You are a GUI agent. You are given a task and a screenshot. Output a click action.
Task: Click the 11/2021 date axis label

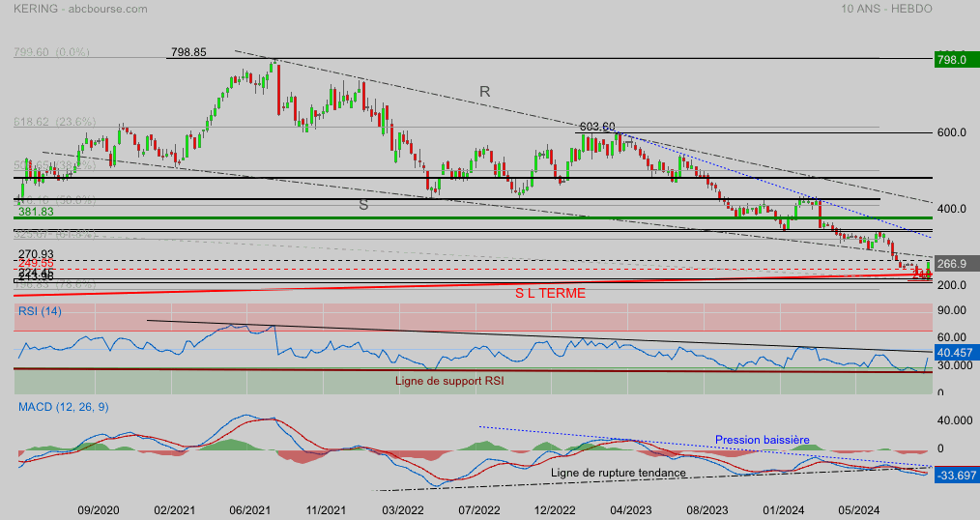[x=327, y=510]
